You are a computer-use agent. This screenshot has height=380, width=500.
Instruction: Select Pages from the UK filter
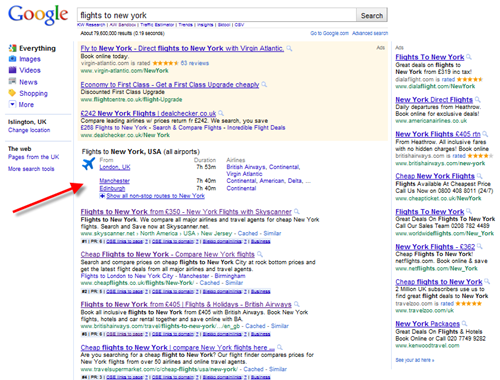point(34,157)
